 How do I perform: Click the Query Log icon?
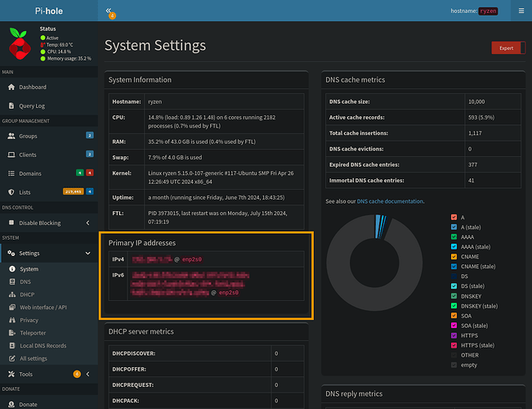10,106
